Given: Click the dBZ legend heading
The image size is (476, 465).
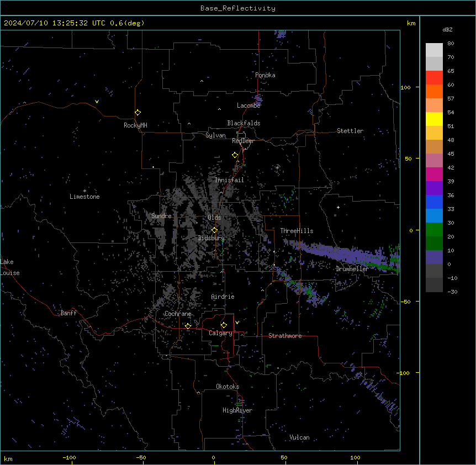Looking at the screenshot, I should [447, 29].
